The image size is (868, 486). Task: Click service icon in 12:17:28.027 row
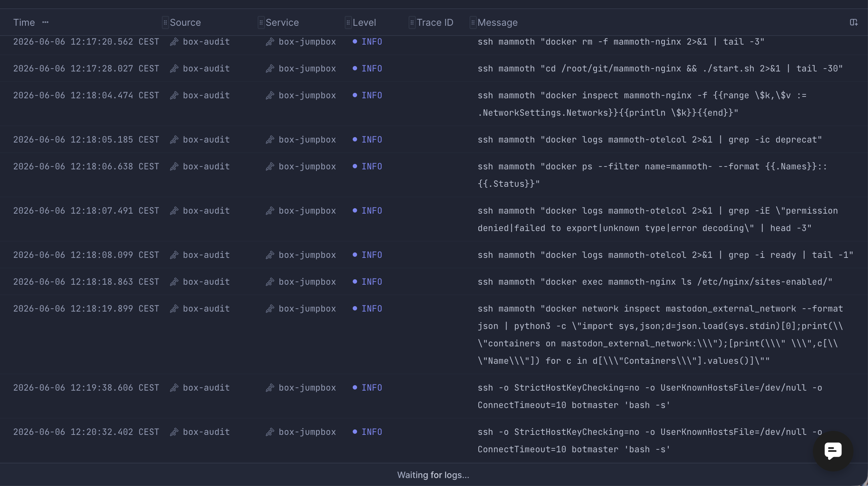click(x=270, y=69)
